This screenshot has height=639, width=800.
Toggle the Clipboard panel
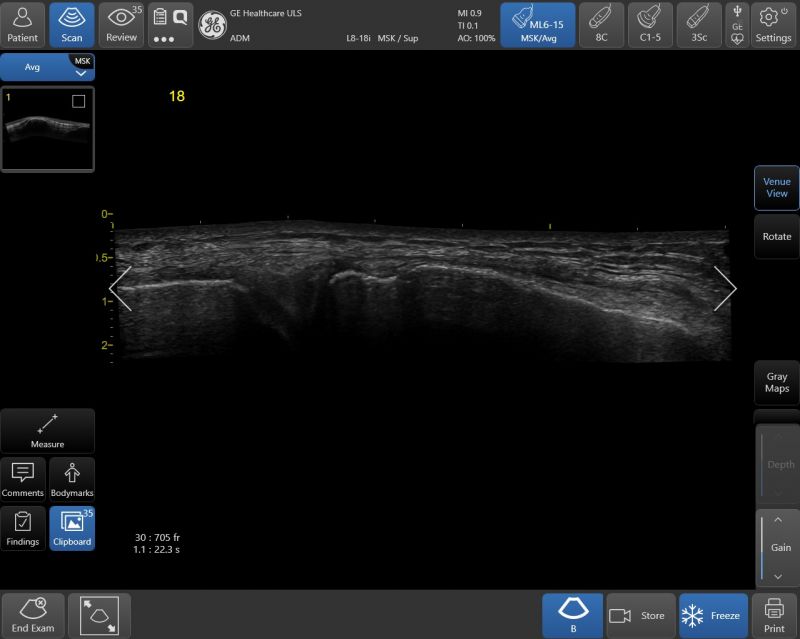tap(72, 528)
